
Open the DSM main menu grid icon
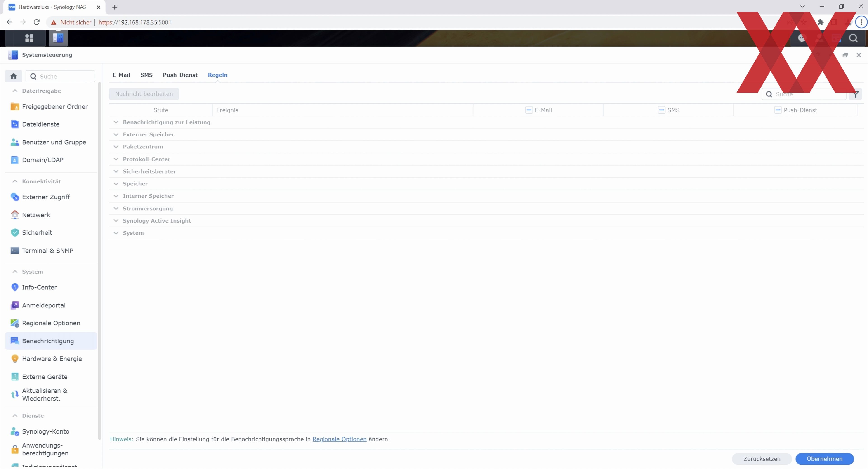29,38
